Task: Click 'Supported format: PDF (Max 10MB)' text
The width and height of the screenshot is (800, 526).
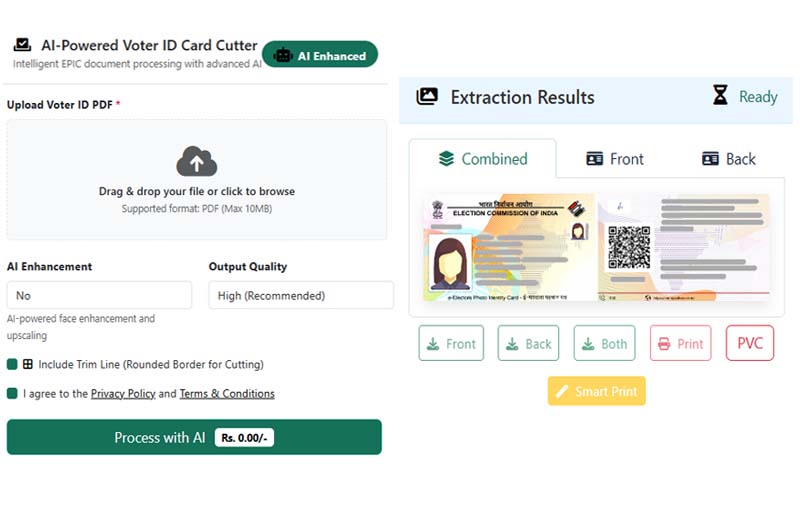Action: (x=196, y=209)
